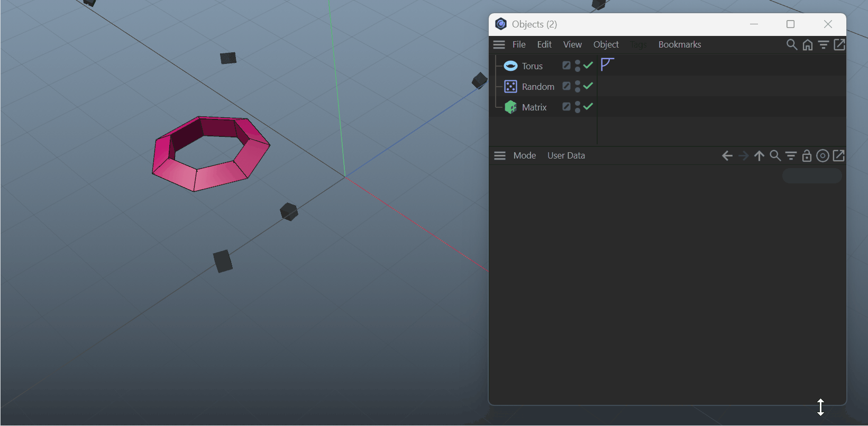Screen dimensions: 868x426
Task: Open the Objects manager hamburger menu
Action: pos(499,45)
